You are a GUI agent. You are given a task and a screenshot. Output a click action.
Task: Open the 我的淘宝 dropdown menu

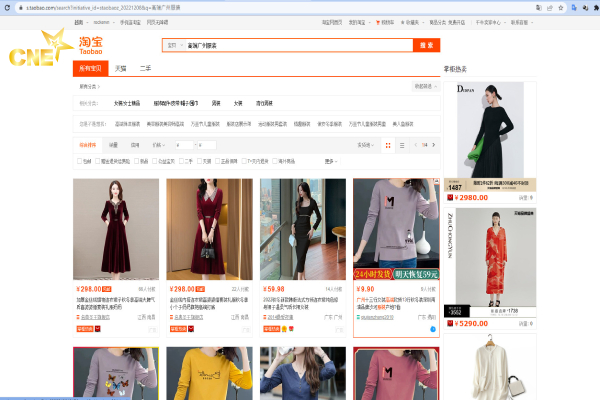click(x=359, y=23)
